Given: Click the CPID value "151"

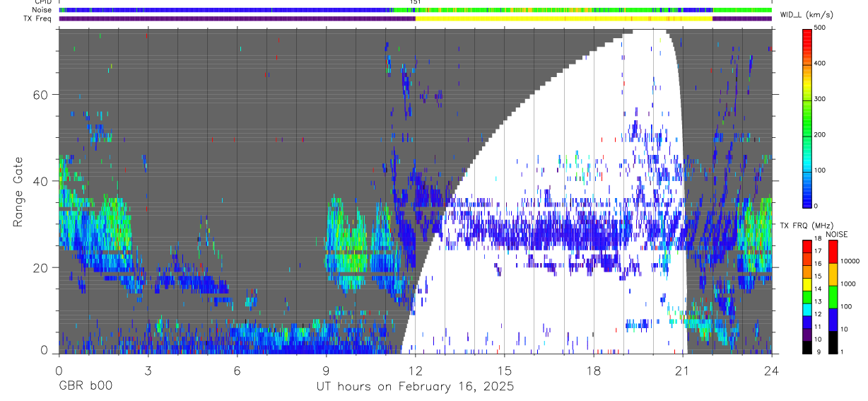Looking at the screenshot, I should tap(416, 2).
